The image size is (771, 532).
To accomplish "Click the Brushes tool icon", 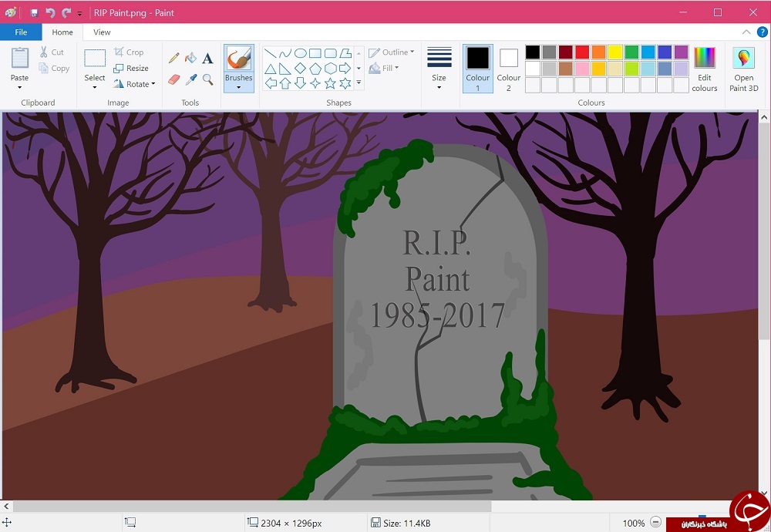I will pyautogui.click(x=239, y=59).
